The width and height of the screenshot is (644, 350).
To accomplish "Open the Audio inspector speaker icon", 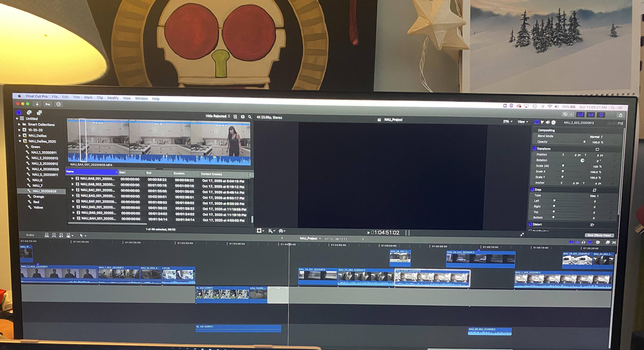I will (548, 122).
